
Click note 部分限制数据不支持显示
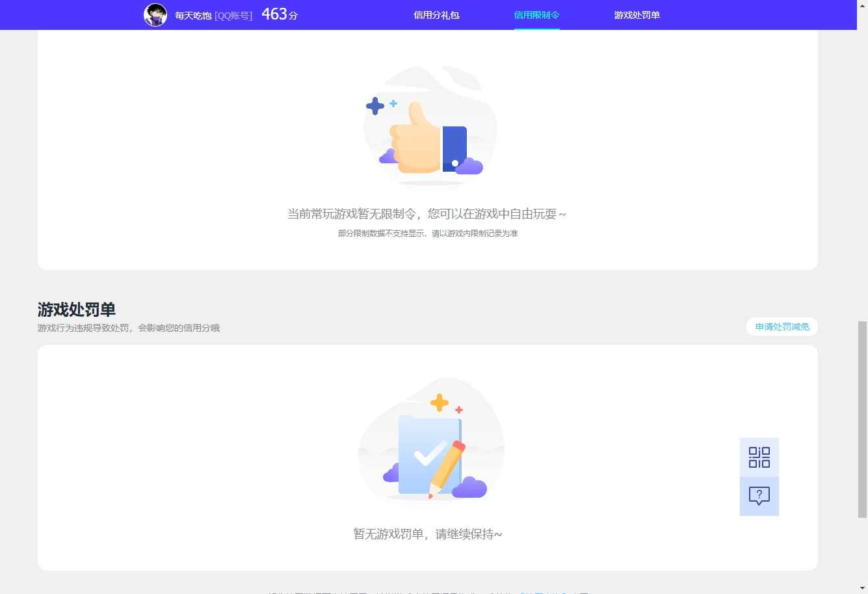pyautogui.click(x=383, y=234)
